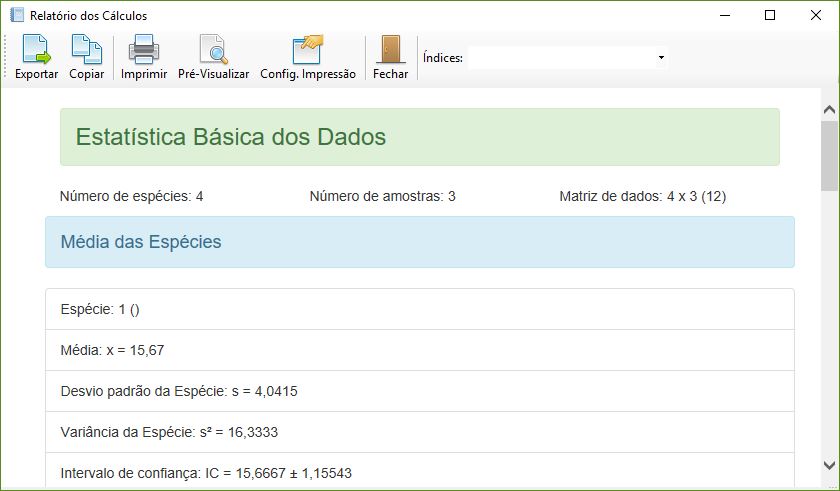Select text Número de amostras: 3
Viewport: 840px width, 491px height.
(x=382, y=197)
